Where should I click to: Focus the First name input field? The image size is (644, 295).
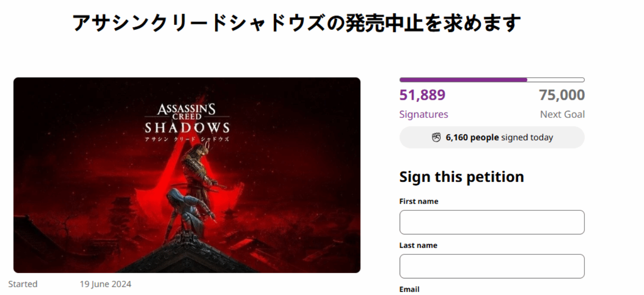point(492,222)
